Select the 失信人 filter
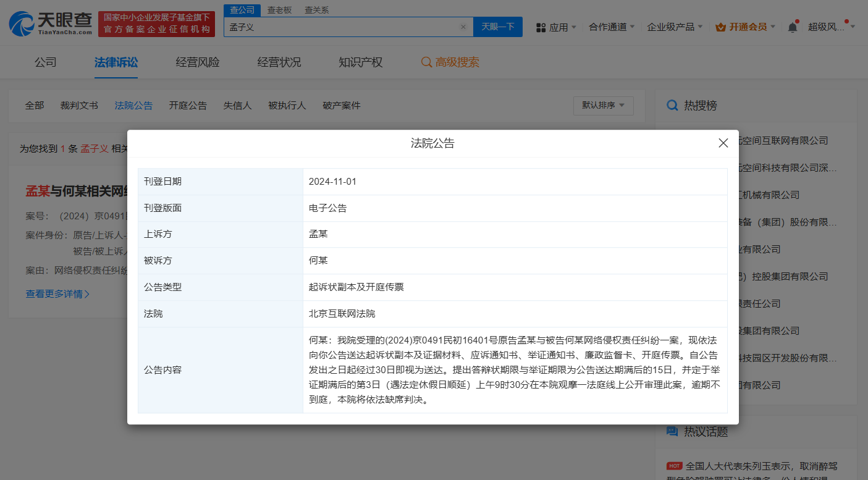868x480 pixels. 238,106
